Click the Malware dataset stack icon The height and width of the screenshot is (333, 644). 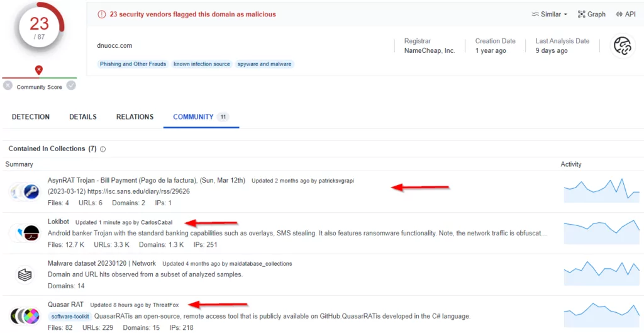[x=25, y=274]
